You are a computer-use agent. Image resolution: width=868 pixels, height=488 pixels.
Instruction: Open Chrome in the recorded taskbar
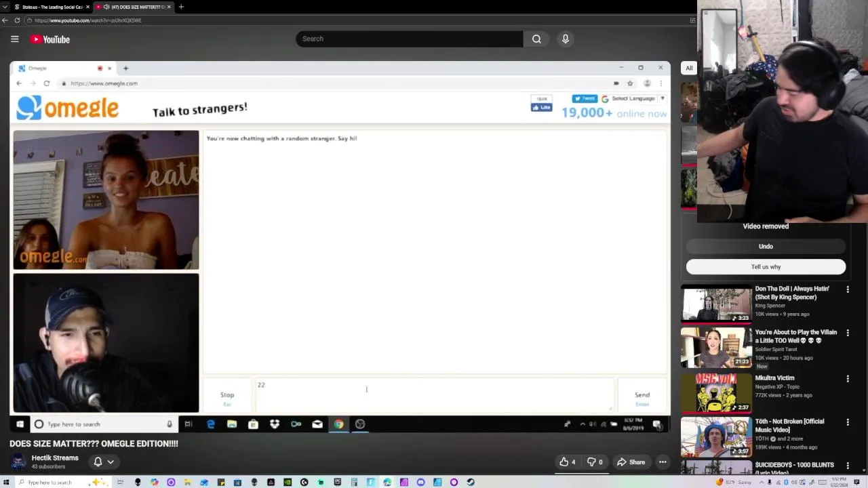coord(338,424)
